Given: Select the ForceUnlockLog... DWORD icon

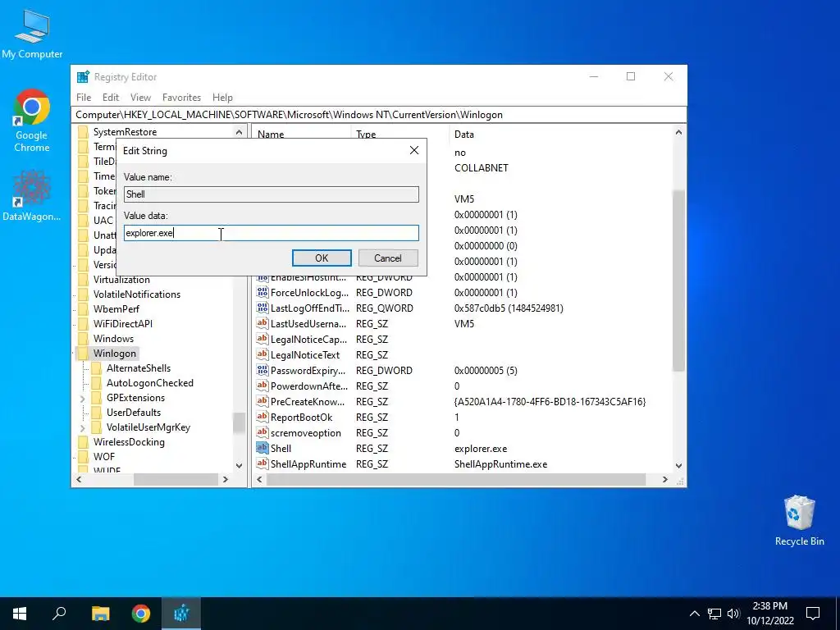Looking at the screenshot, I should 262,293.
